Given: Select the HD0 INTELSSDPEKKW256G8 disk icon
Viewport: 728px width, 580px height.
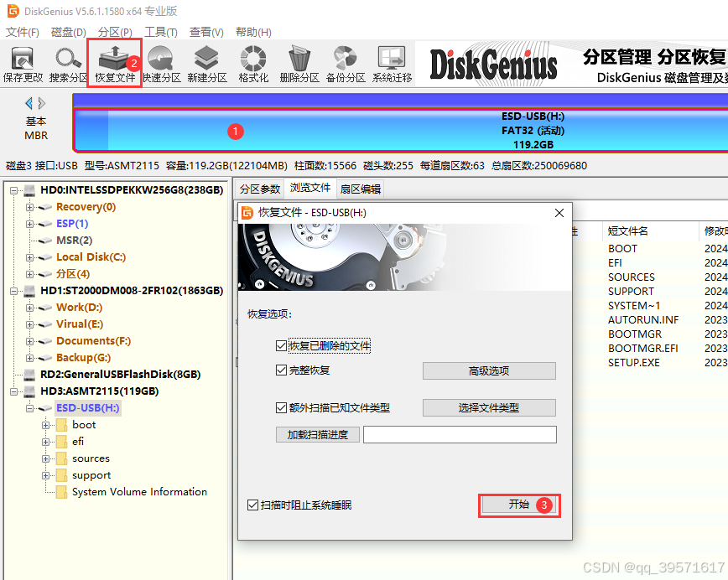Looking at the screenshot, I should 29,190.
